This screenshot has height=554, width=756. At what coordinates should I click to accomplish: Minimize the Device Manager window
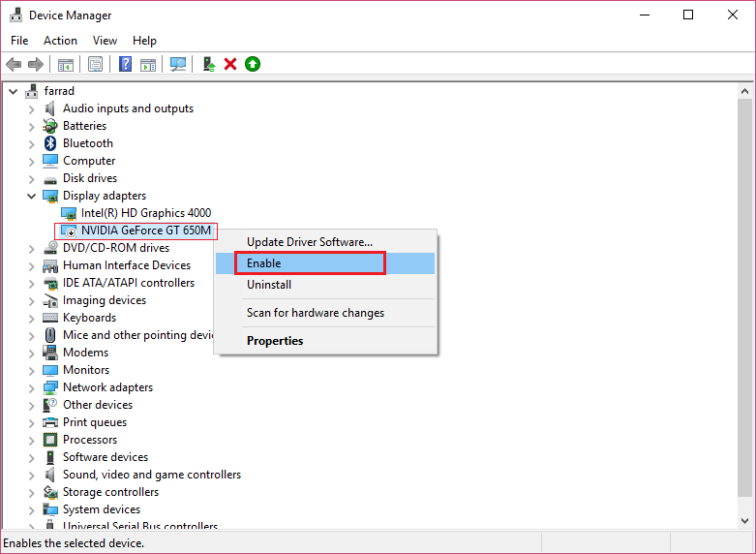[645, 15]
